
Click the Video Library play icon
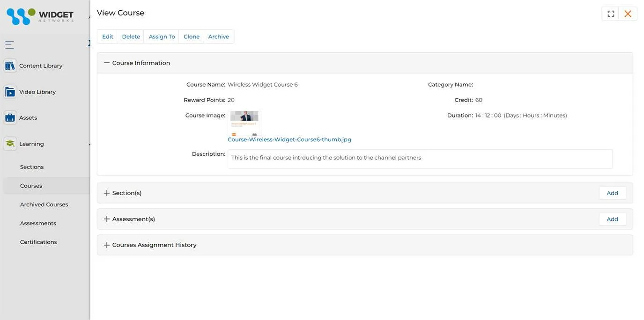pyautogui.click(x=10, y=92)
